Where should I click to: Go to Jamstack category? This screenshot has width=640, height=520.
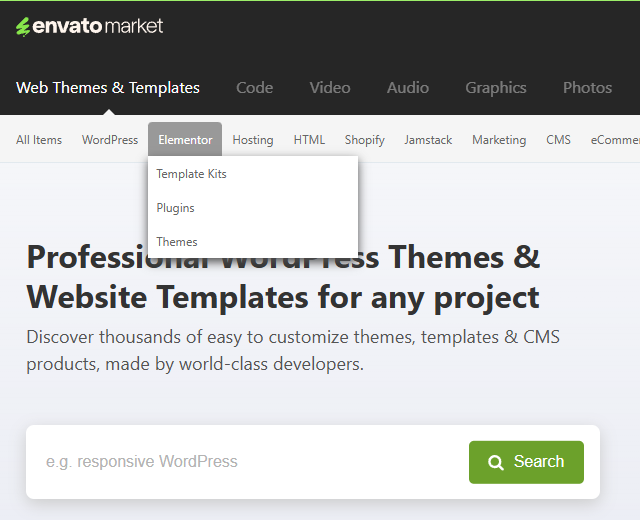click(428, 140)
